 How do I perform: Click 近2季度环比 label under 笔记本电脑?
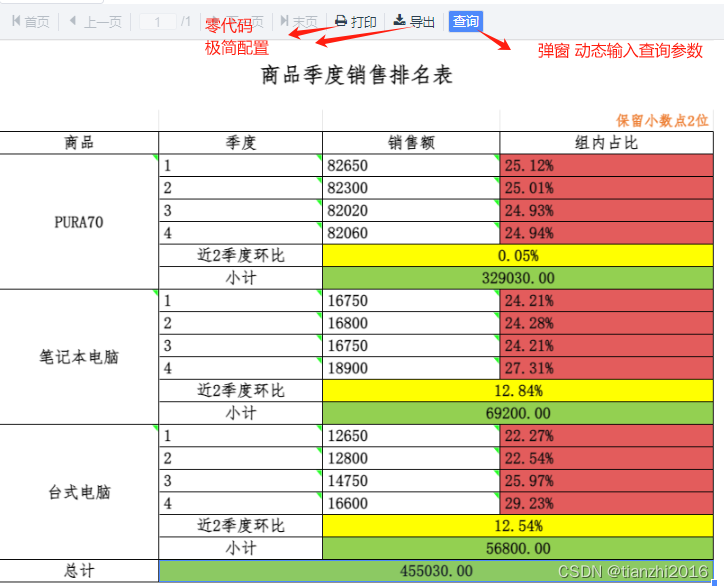[241, 391]
